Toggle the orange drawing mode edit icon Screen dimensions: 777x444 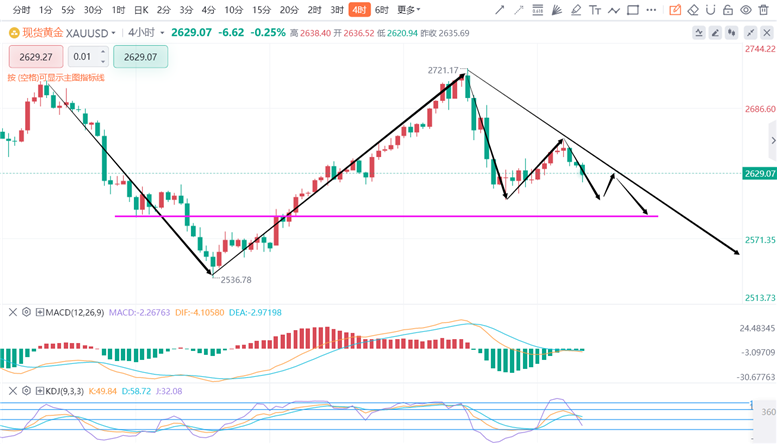tap(675, 10)
